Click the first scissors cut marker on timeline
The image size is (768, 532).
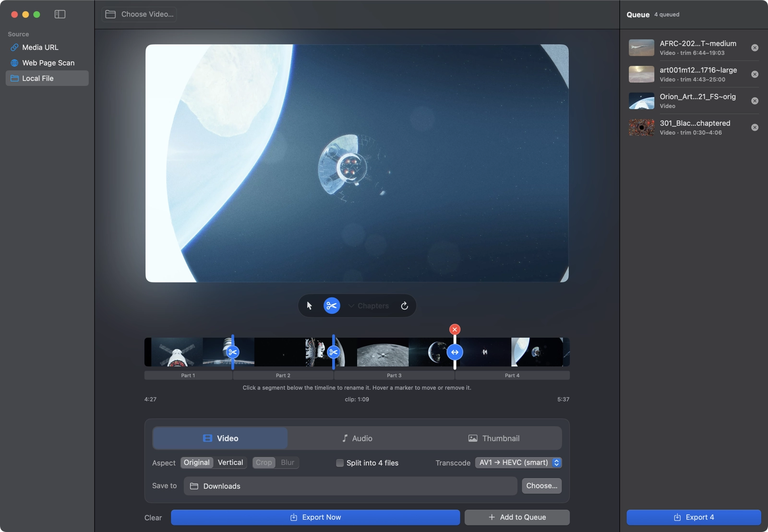coord(233,352)
